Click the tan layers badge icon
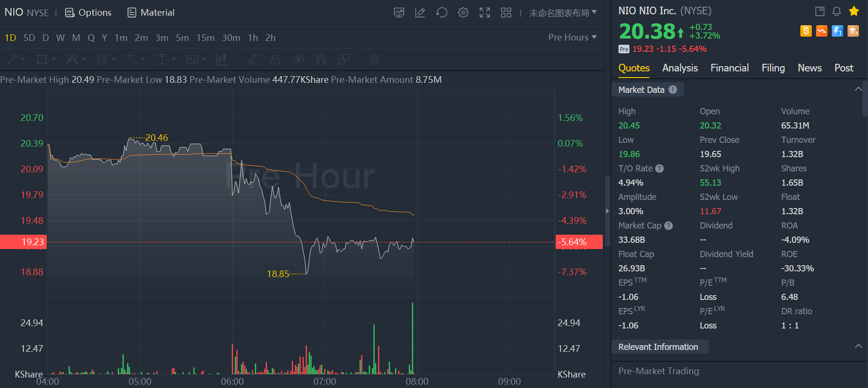The height and width of the screenshot is (388, 868). 853,31
